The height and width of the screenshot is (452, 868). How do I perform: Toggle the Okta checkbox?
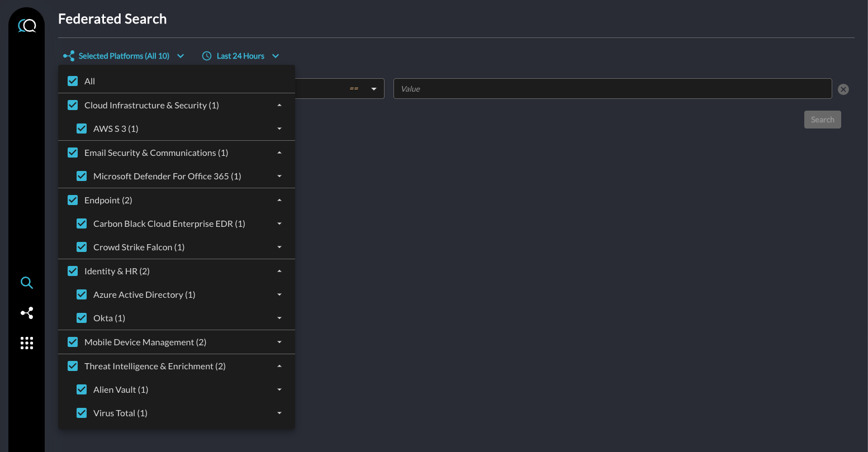point(82,318)
